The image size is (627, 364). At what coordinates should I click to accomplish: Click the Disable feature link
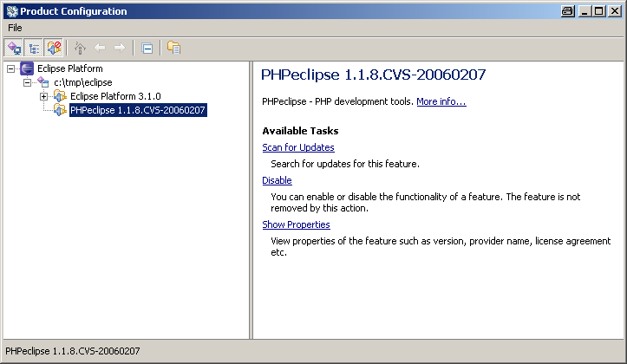coord(277,180)
